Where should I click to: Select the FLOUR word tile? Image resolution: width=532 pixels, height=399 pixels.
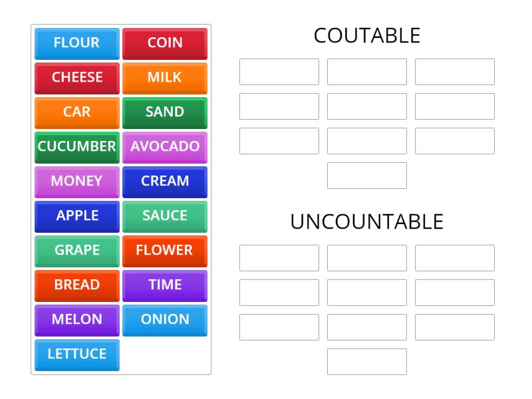pos(76,43)
